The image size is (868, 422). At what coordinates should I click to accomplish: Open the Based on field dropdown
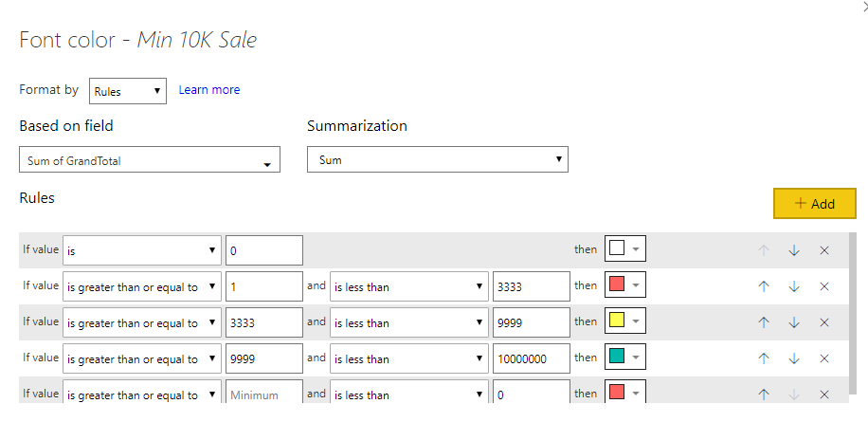150,159
